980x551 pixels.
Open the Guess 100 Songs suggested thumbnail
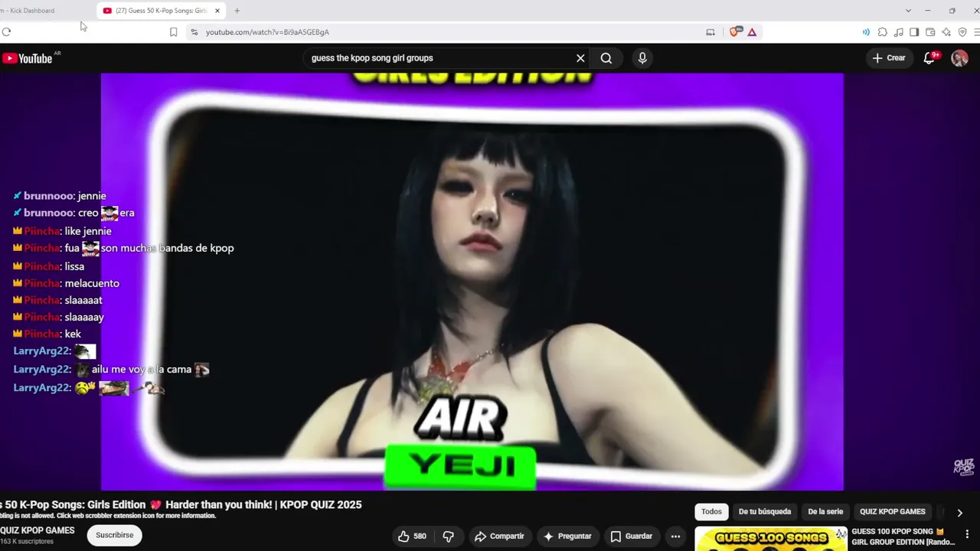point(771,539)
